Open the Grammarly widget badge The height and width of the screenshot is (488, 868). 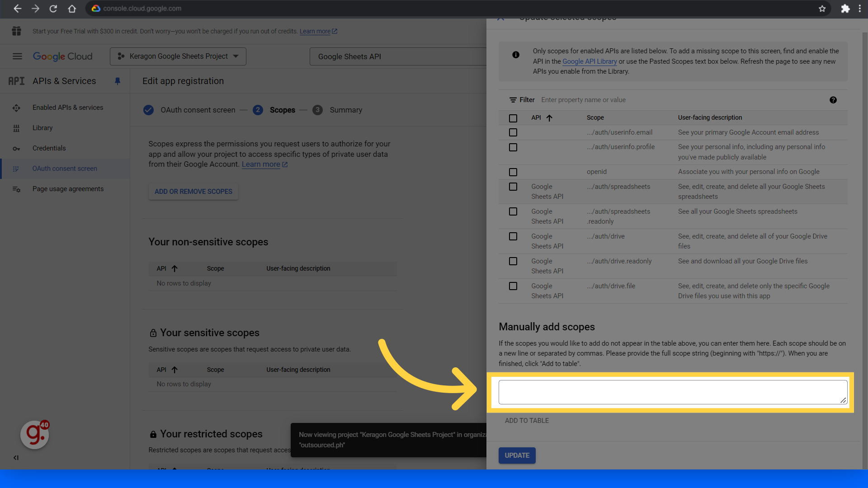(x=35, y=434)
